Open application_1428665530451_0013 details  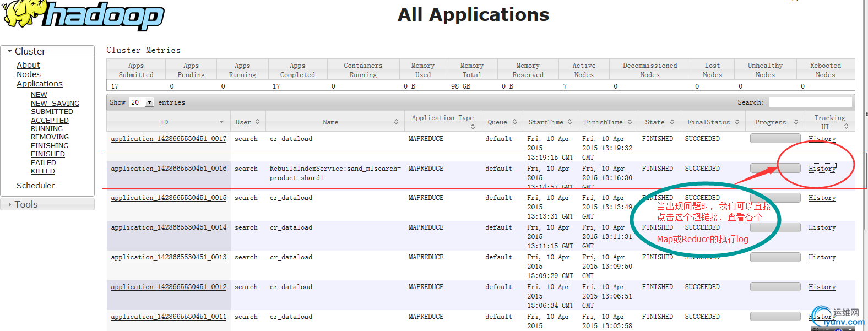pos(169,257)
